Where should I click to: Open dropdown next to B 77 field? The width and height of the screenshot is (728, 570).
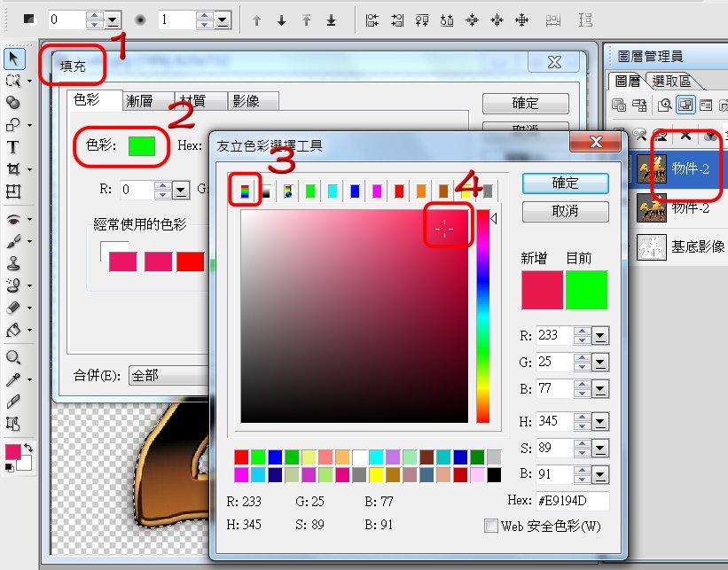click(599, 389)
